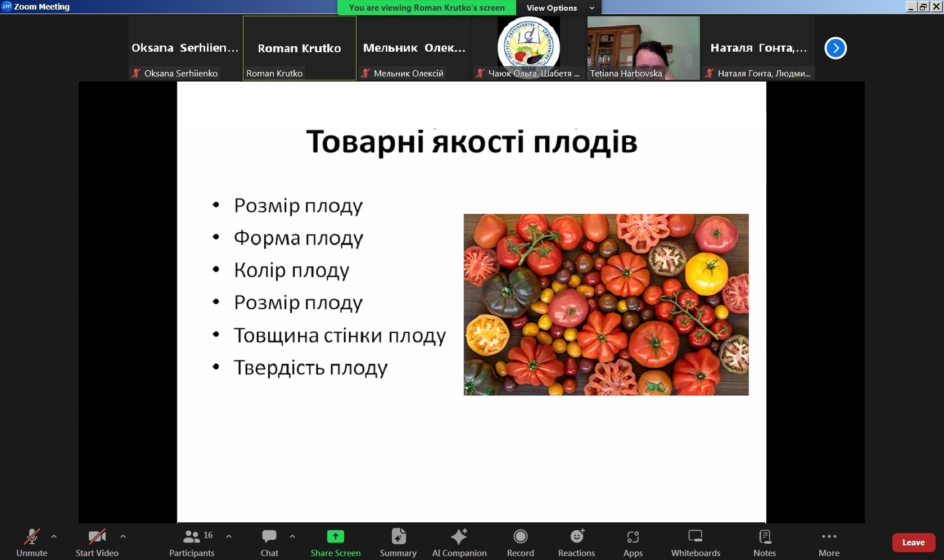Click the bullet 'Твердість плоду'
This screenshot has height=560, width=944.
[311, 368]
